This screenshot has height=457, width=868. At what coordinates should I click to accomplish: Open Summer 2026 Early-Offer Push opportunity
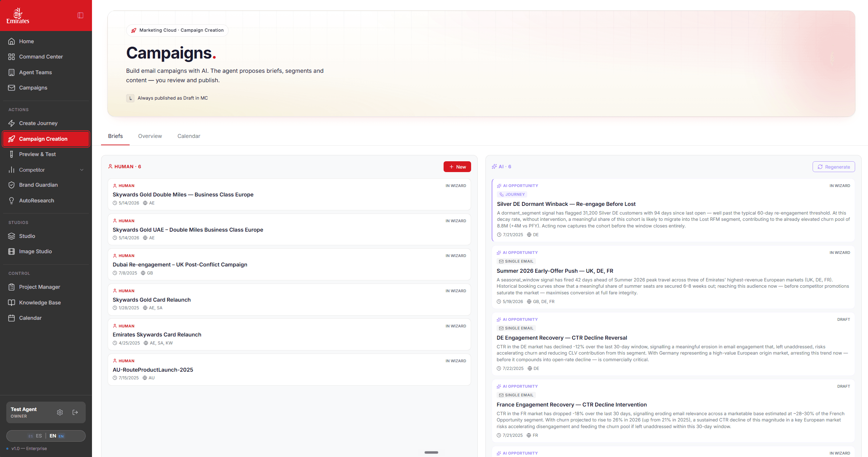(673, 277)
